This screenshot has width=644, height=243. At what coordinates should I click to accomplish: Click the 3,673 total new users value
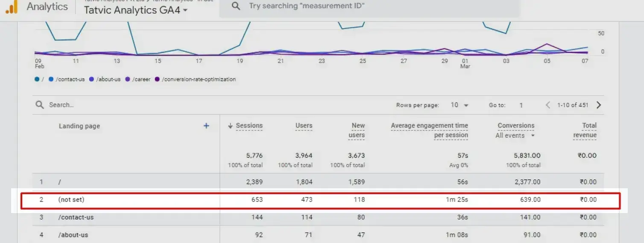click(356, 156)
